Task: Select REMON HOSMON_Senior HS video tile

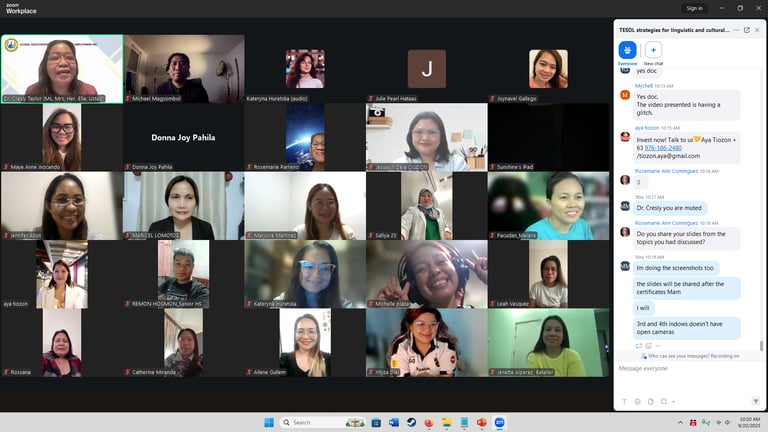Action: [184, 274]
